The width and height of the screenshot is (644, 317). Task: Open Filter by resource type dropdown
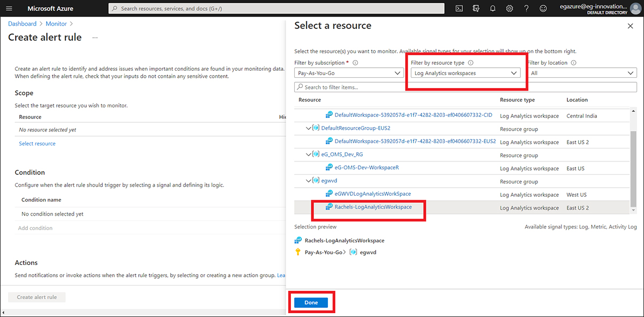[x=465, y=73]
